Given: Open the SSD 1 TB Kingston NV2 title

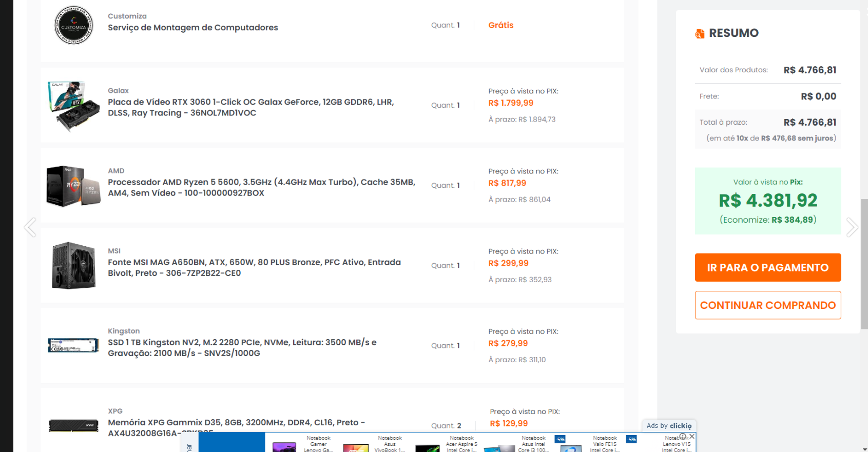Looking at the screenshot, I should 242,347.
